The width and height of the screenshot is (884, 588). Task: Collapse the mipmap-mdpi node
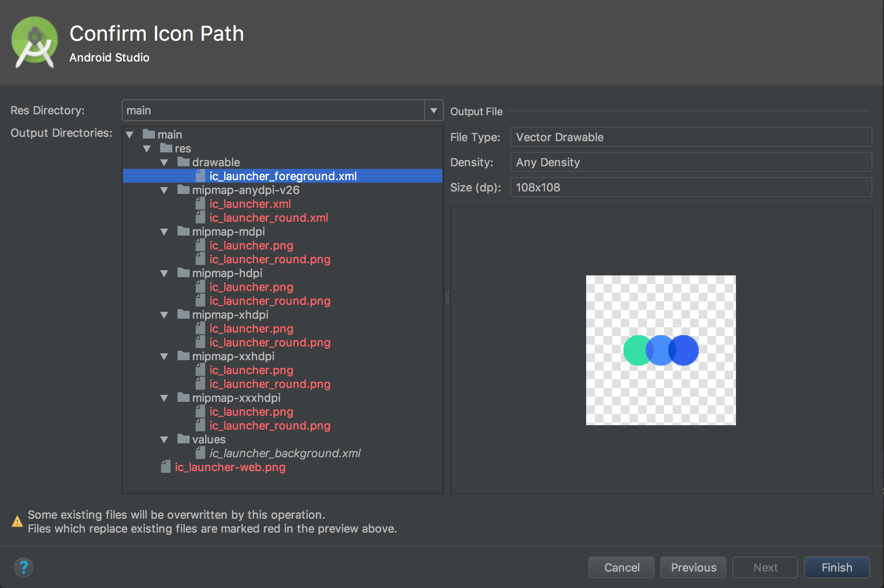(x=164, y=232)
